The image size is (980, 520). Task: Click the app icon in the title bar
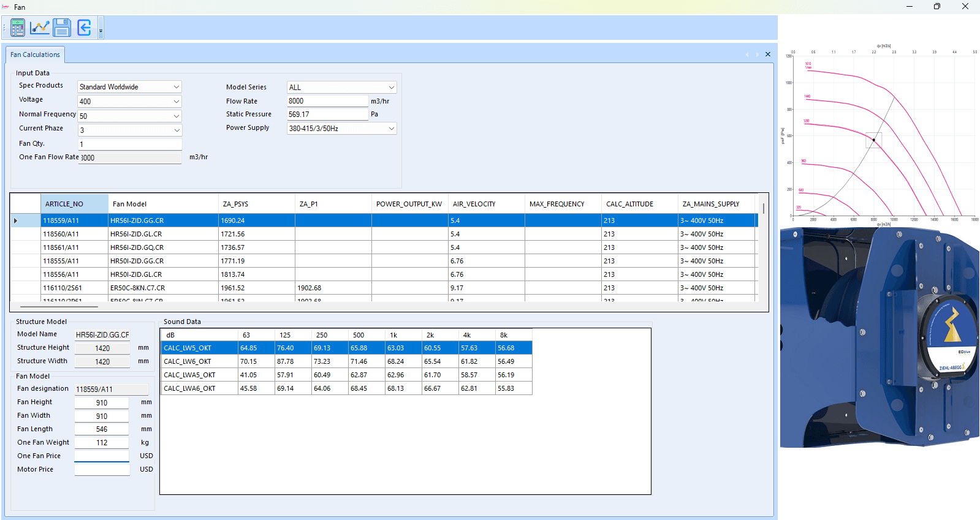pyautogui.click(x=6, y=7)
